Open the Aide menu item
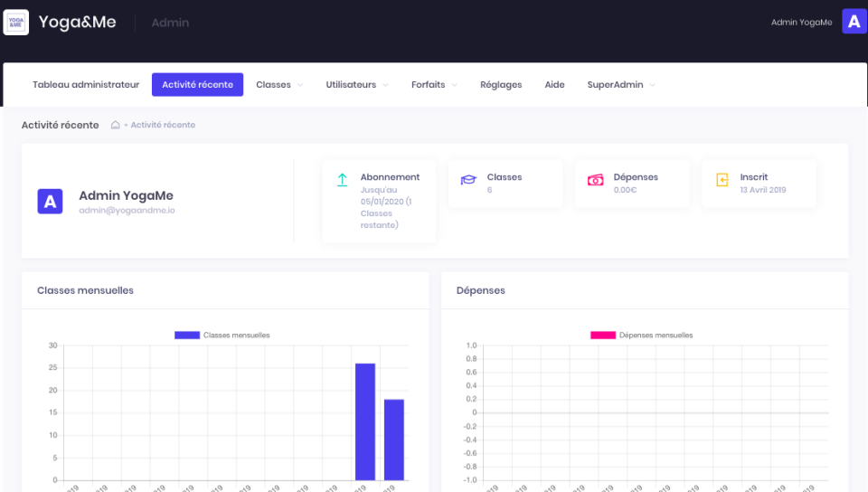 pos(554,85)
